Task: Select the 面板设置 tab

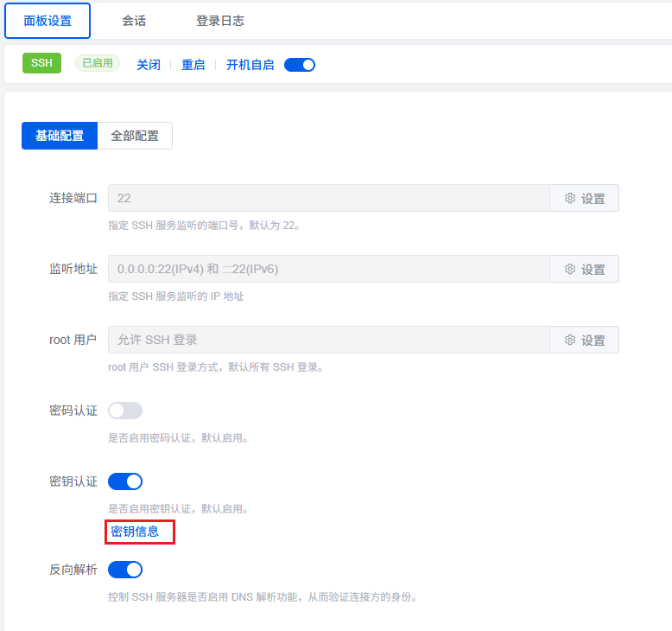Action: (x=48, y=21)
